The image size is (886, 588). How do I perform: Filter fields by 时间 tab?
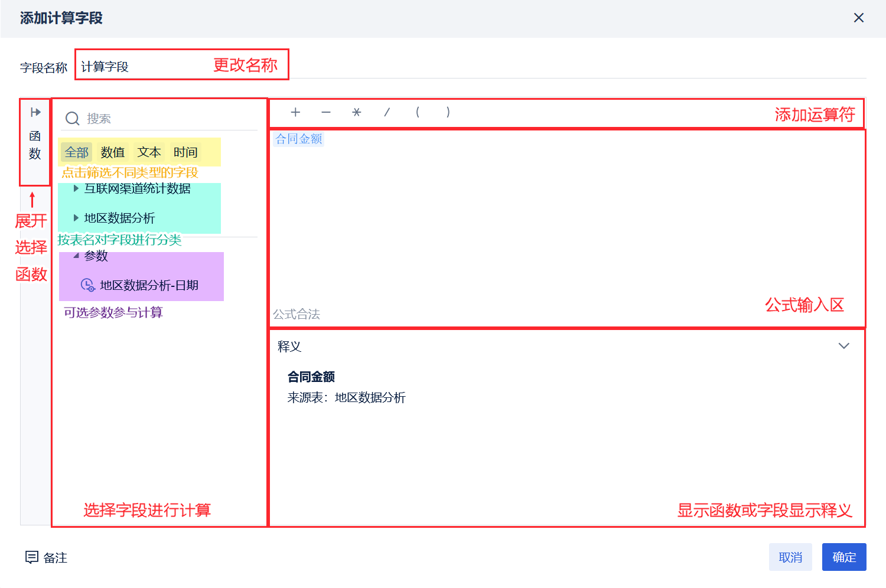[185, 152]
